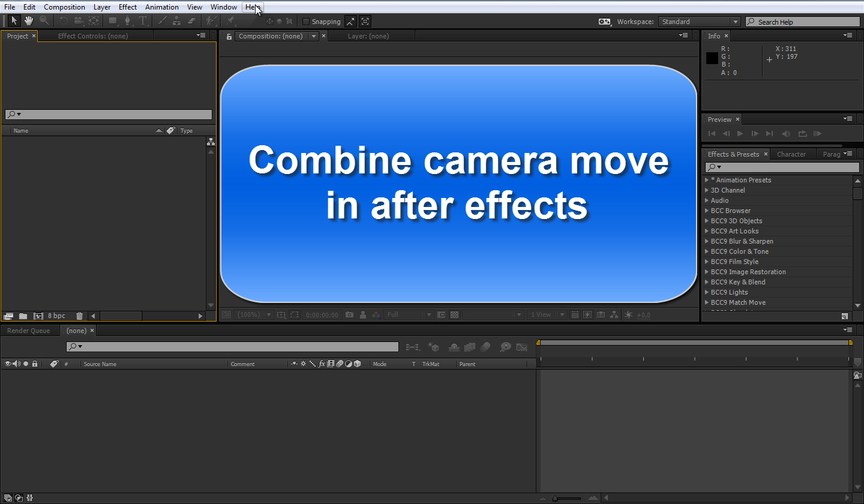The width and height of the screenshot is (864, 504).
Task: Select the Zoom tool
Action: (44, 21)
